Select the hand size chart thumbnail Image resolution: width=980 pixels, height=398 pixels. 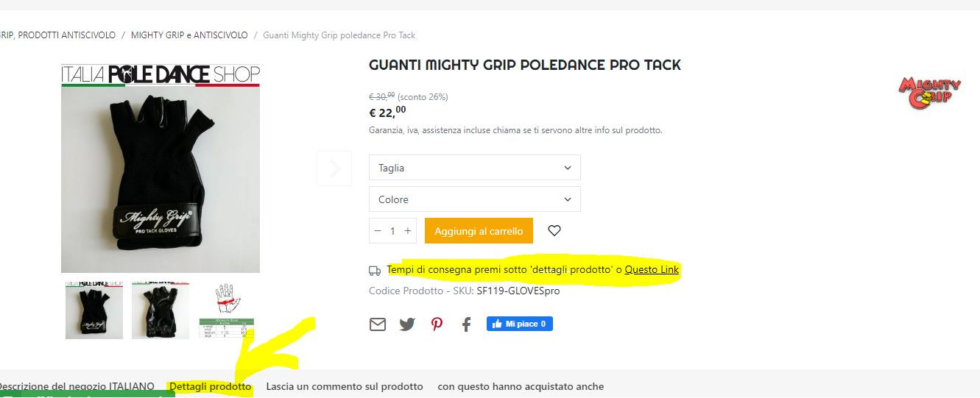point(226,310)
